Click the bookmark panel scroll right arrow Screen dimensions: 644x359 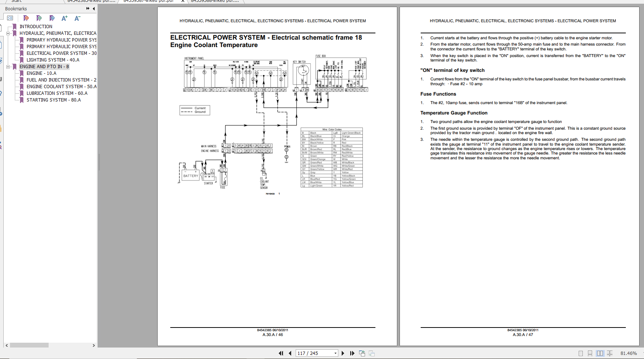[93, 345]
